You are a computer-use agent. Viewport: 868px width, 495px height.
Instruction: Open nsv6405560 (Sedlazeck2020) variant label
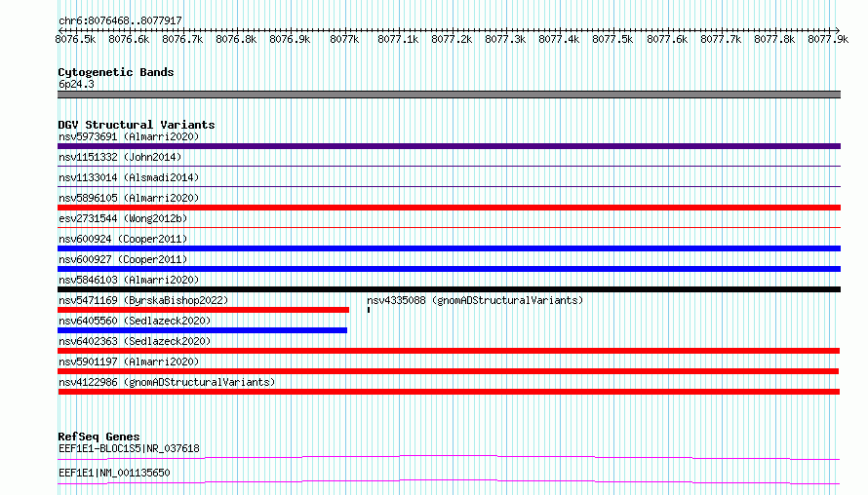[x=135, y=321]
